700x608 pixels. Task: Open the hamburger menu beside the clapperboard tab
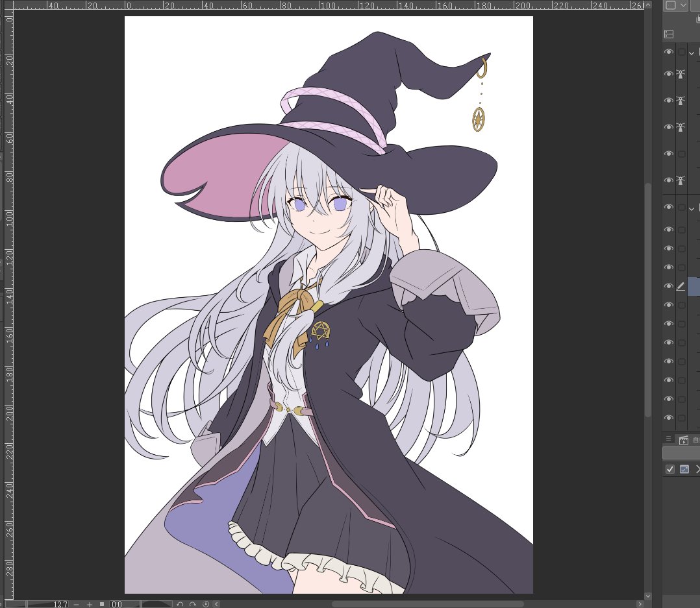(668, 439)
